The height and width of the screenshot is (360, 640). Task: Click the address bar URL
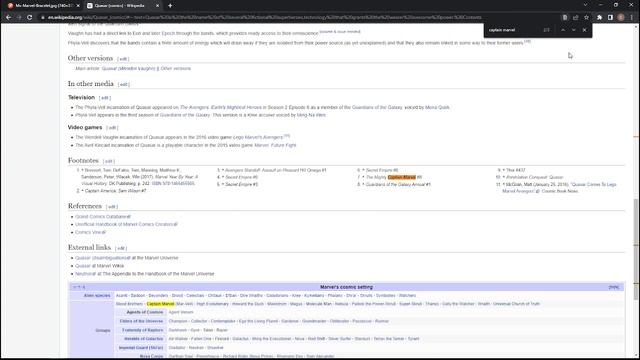tap(264, 18)
